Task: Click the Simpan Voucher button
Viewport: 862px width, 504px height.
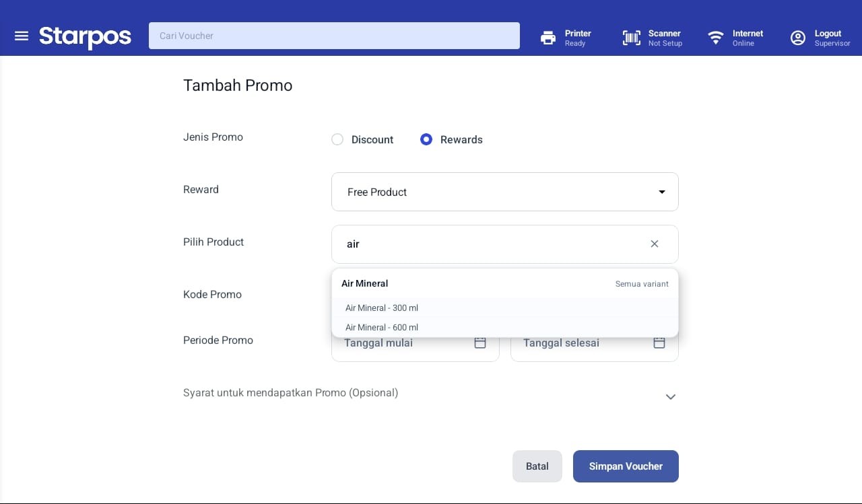Action: point(626,466)
